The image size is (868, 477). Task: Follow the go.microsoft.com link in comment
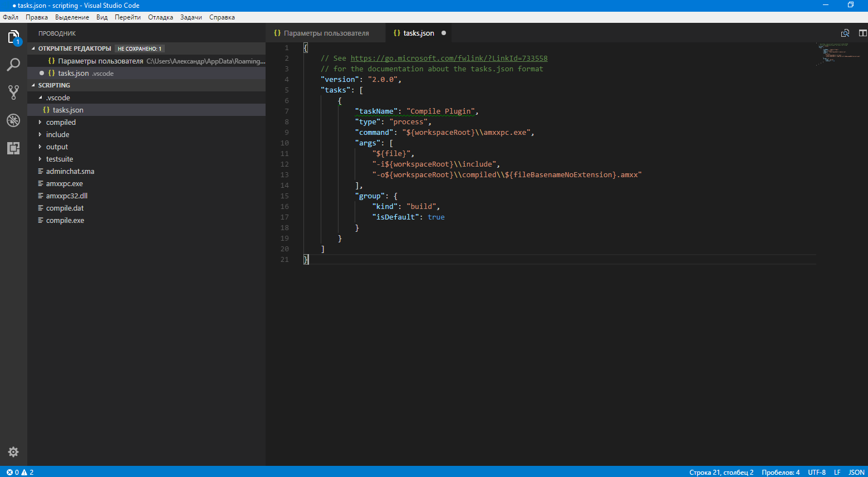point(449,58)
